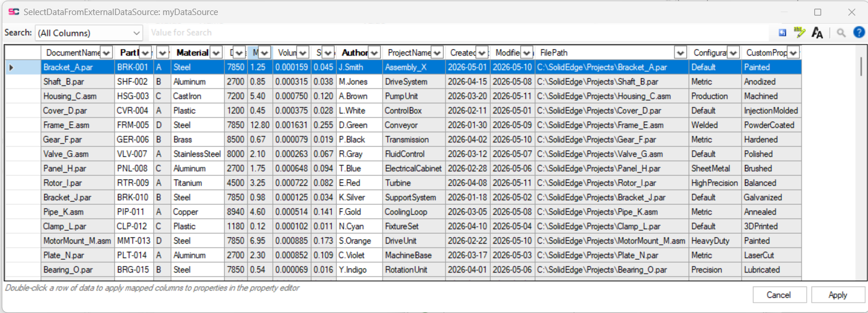
Task: Click the vertical scrollbar of the data grid
Action: click(860, 162)
